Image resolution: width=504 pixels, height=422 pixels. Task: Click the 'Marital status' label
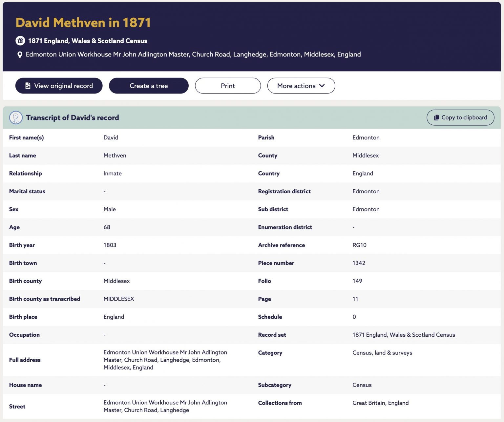click(27, 191)
